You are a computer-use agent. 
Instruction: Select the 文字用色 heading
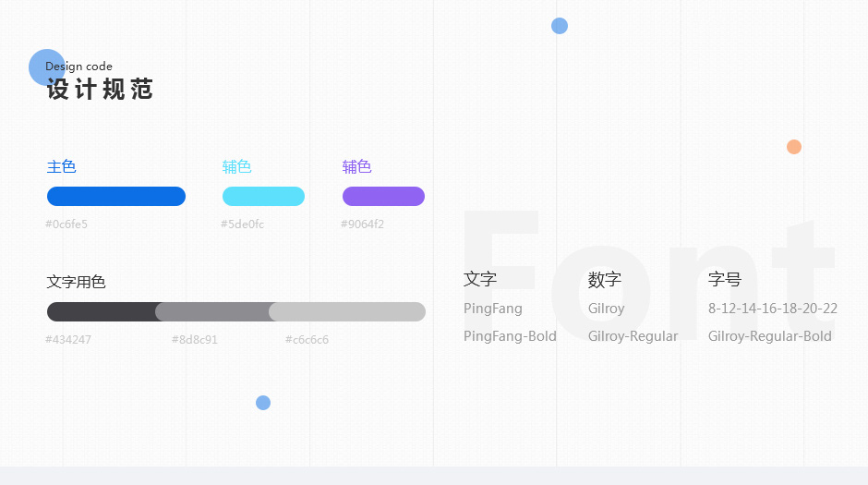76,282
